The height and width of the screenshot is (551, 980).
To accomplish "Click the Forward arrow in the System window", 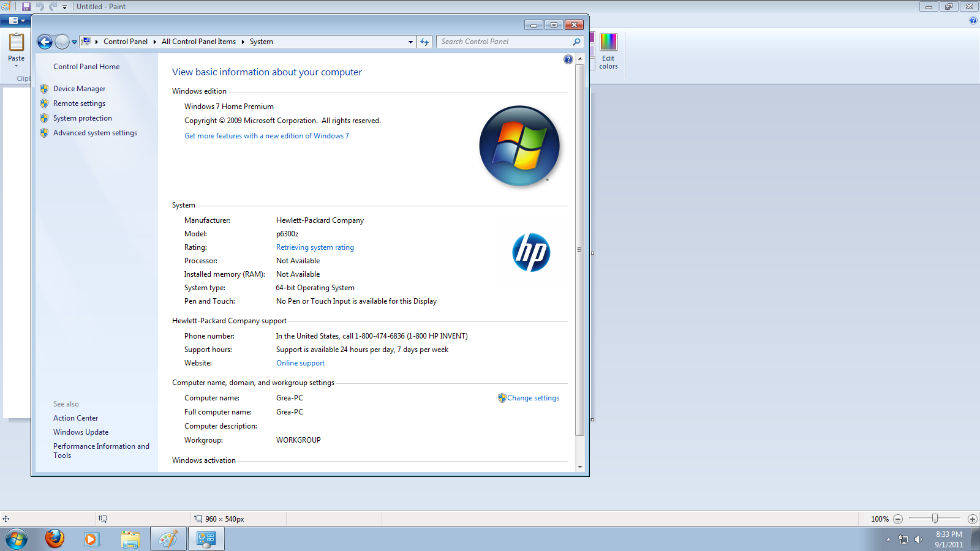I will click(62, 42).
